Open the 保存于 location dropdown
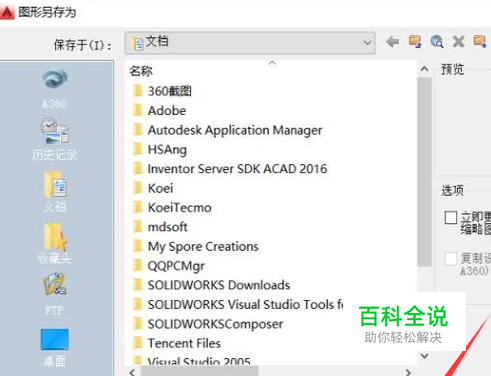The image size is (491, 376). point(250,43)
